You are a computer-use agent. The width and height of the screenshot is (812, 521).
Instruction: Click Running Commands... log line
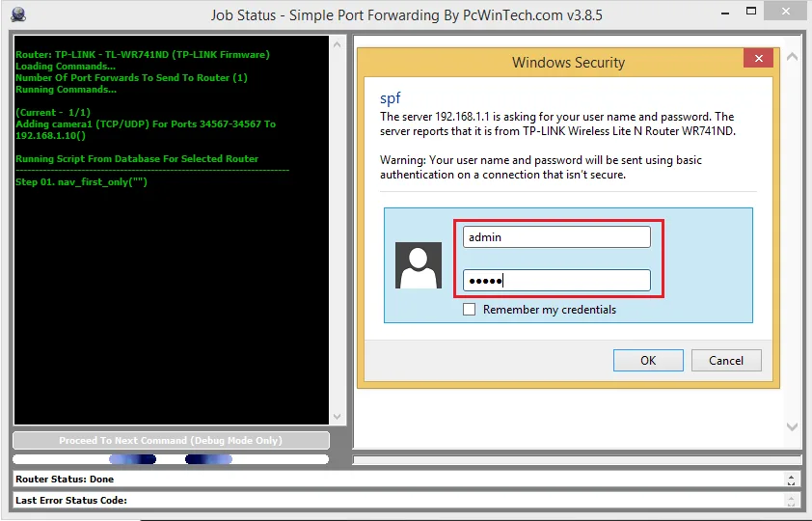[66, 90]
